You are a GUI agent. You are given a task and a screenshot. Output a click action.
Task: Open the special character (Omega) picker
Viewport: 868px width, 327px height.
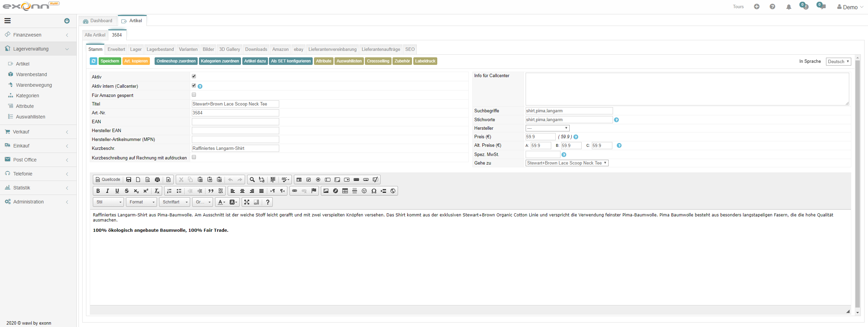pos(373,191)
